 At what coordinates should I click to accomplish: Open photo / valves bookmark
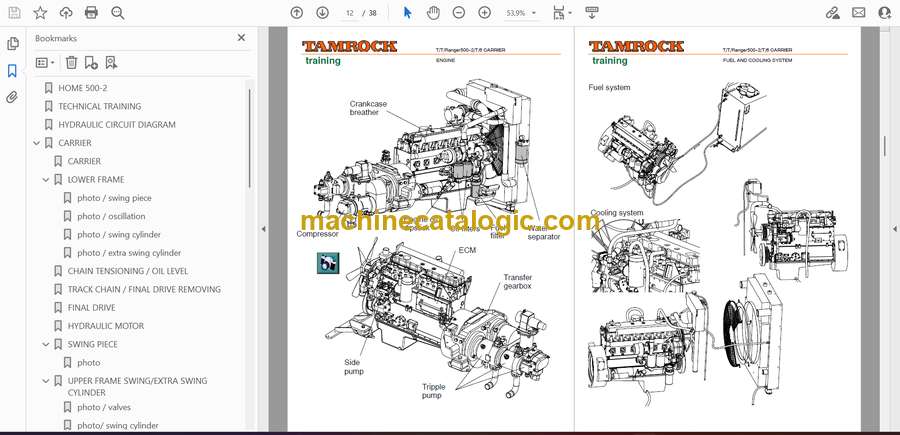point(104,407)
